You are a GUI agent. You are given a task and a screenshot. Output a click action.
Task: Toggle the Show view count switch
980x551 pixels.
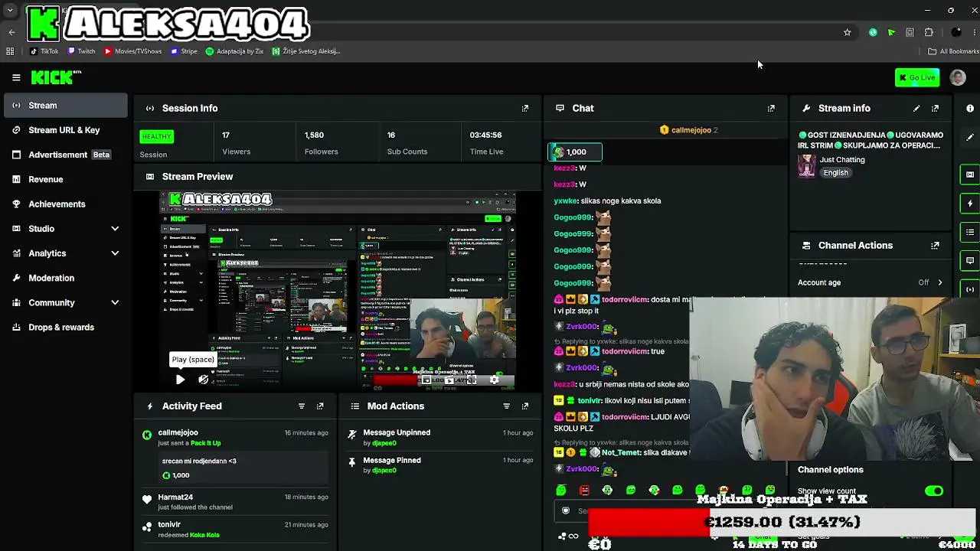934,491
